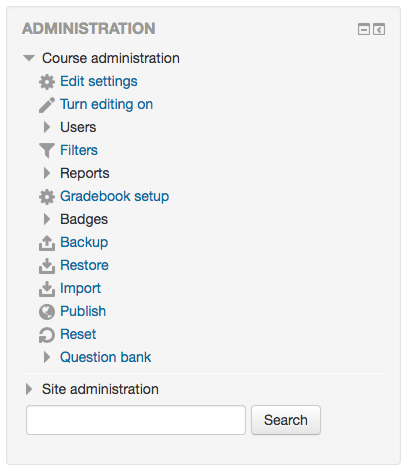
Task: Dock the Administration block using the arrow icon
Action: pyautogui.click(x=379, y=29)
